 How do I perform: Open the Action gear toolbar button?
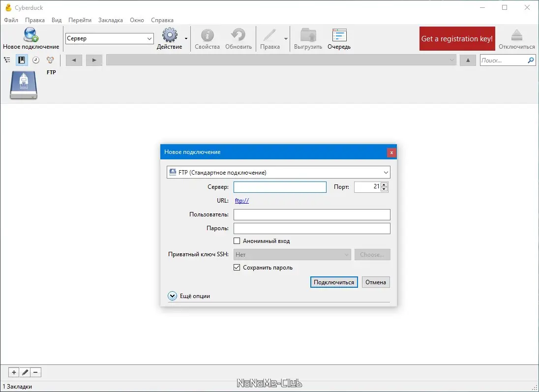170,35
